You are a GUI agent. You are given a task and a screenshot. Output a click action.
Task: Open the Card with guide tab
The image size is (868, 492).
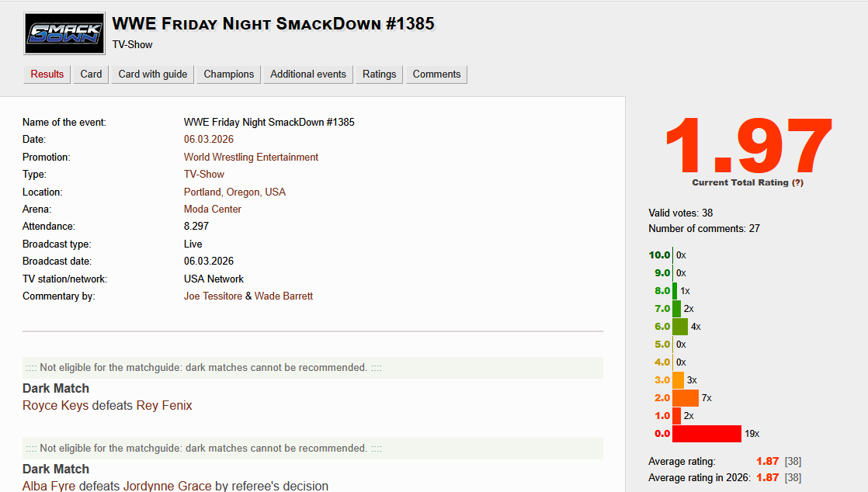[x=153, y=74]
